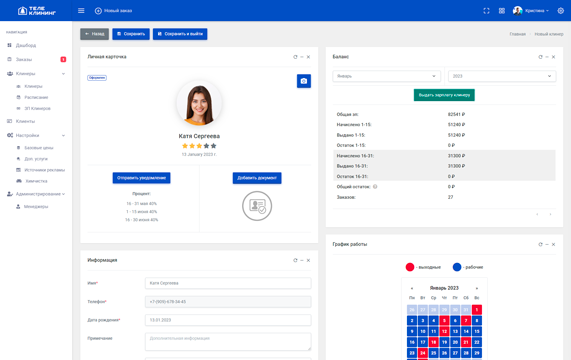Click Катя Сергеева profile photo
The width and height of the screenshot is (571, 360).
(x=199, y=104)
